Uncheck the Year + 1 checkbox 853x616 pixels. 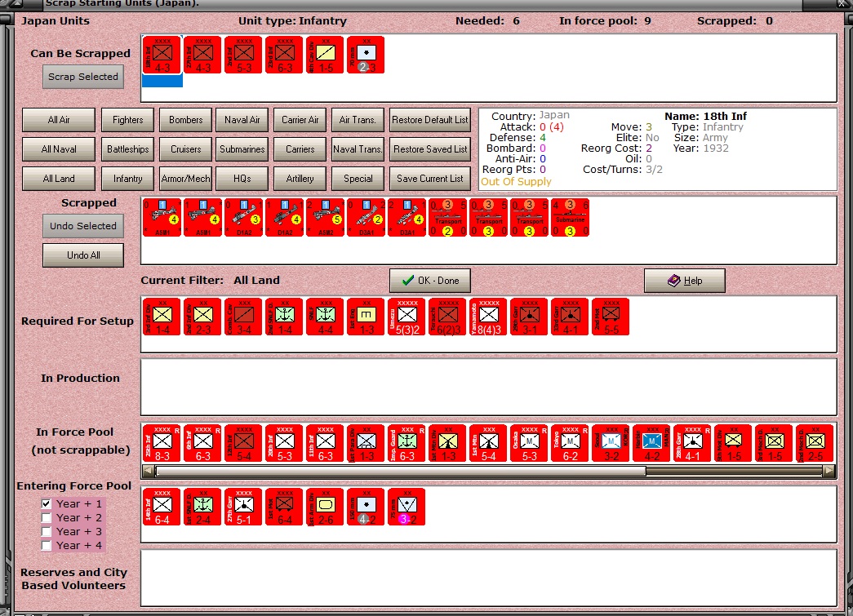coord(47,504)
